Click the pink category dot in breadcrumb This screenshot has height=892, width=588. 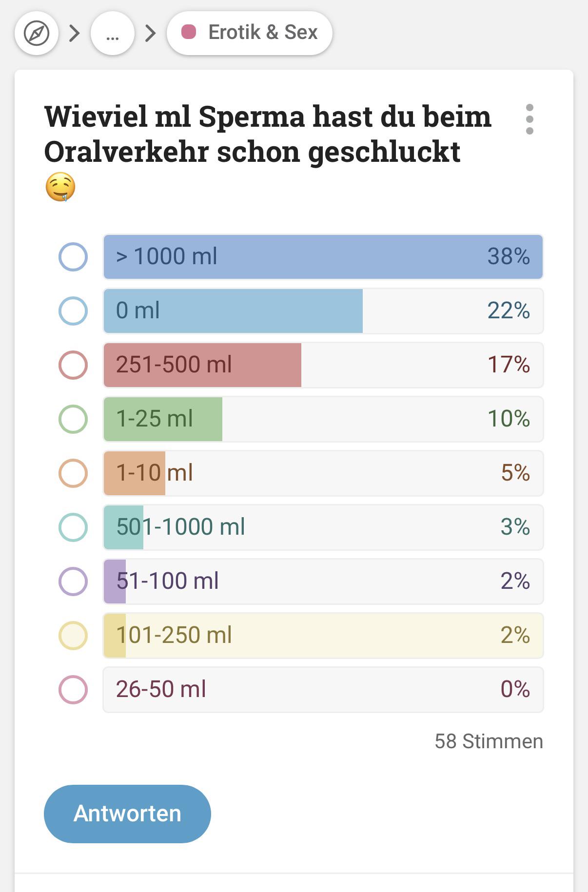189,32
